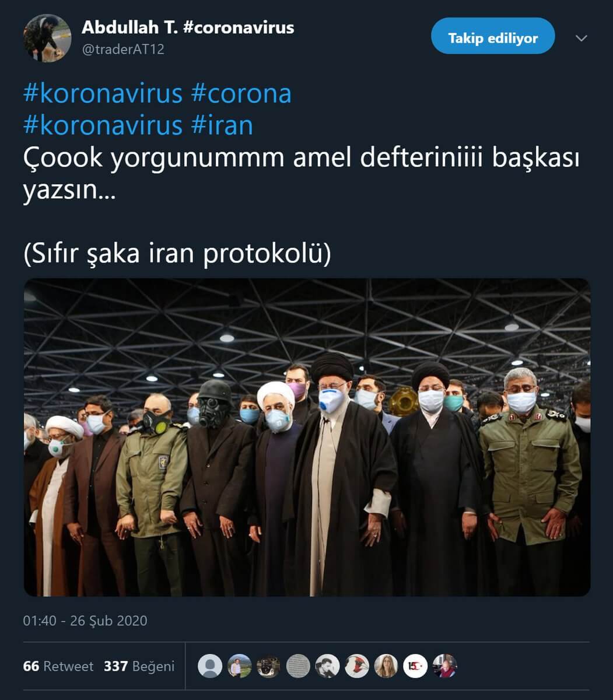Open the Abdullah T. #coronavirus display name
The height and width of the screenshot is (700, 613).
[188, 27]
